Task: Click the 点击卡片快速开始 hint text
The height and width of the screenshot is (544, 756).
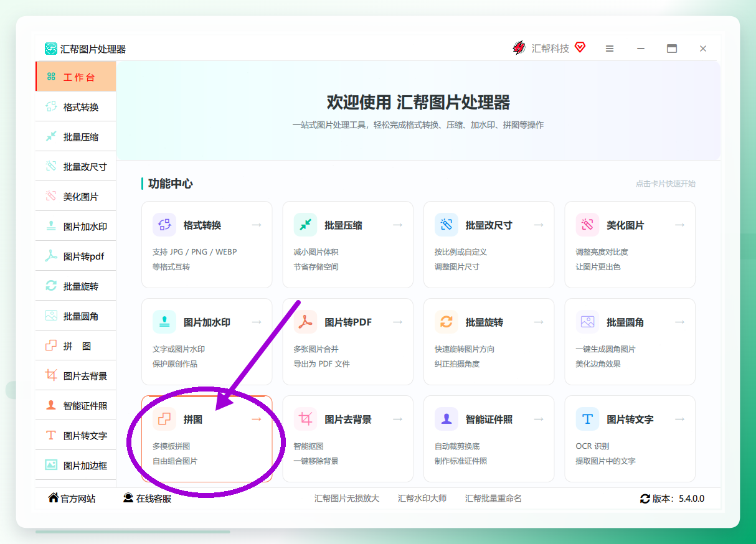Action: pos(665,184)
